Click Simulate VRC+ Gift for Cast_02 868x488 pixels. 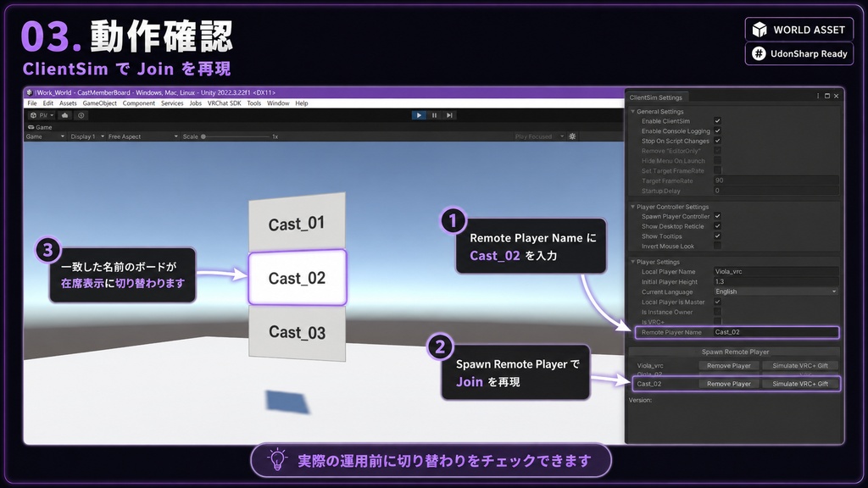(x=800, y=384)
